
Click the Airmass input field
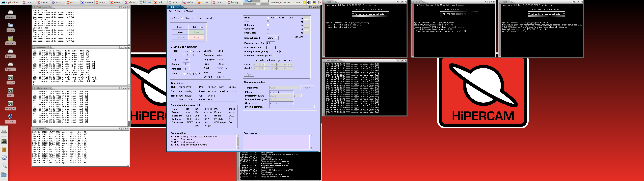pos(186,69)
